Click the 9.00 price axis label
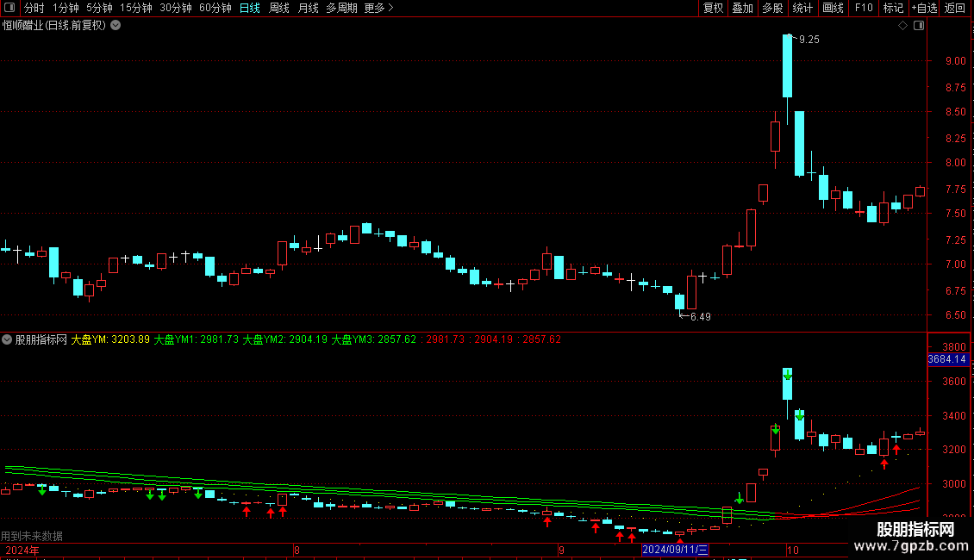Screen dimensions: 974x560 click(x=956, y=61)
